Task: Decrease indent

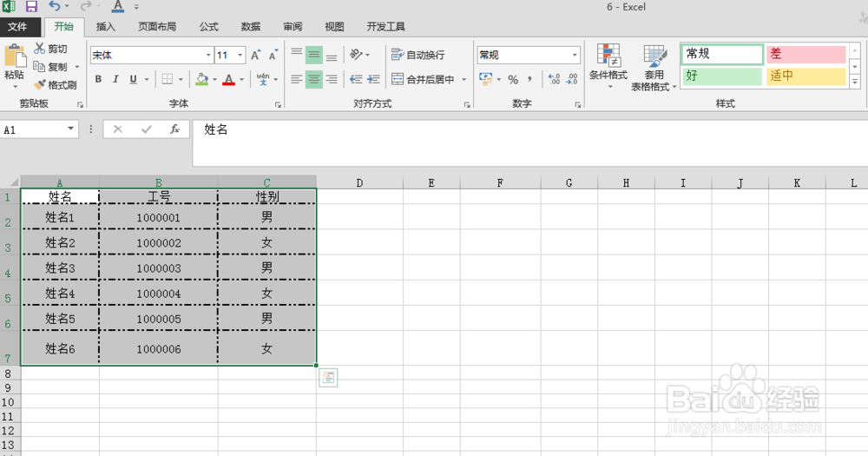Action: point(356,79)
